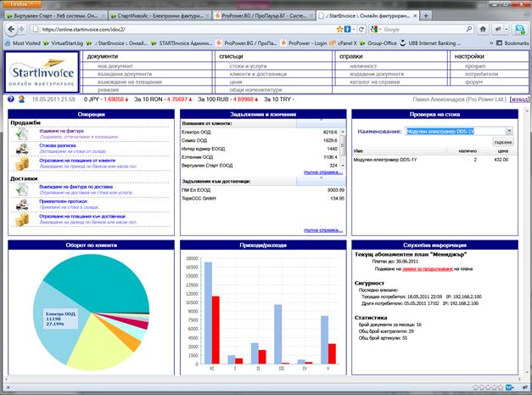Click the icon next to Издаване на фактура
Screen dimensions: 532x395
[22, 133]
